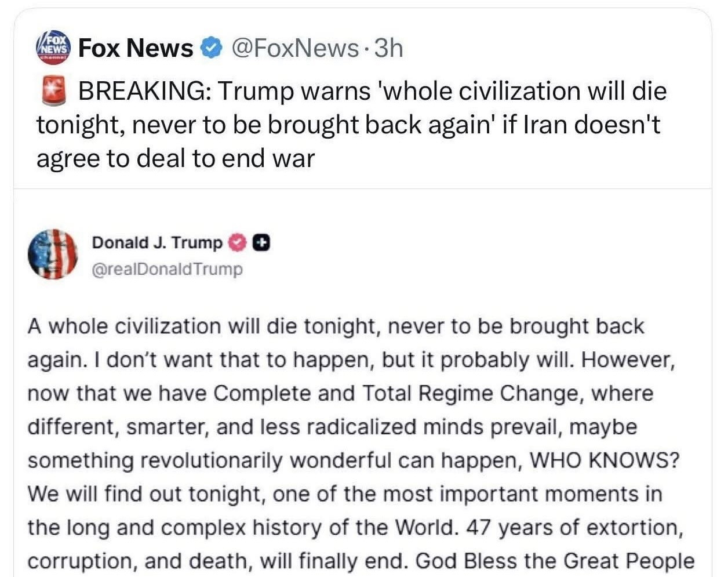
Task: Click the tweet's last line "agree to deal to end war"
Action: pos(175,158)
